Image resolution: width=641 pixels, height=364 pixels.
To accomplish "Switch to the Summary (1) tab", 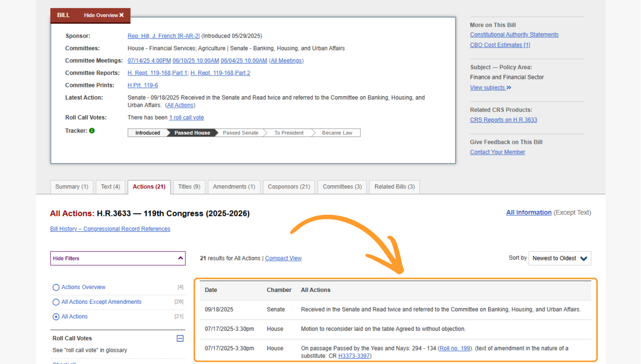I will coord(72,187).
